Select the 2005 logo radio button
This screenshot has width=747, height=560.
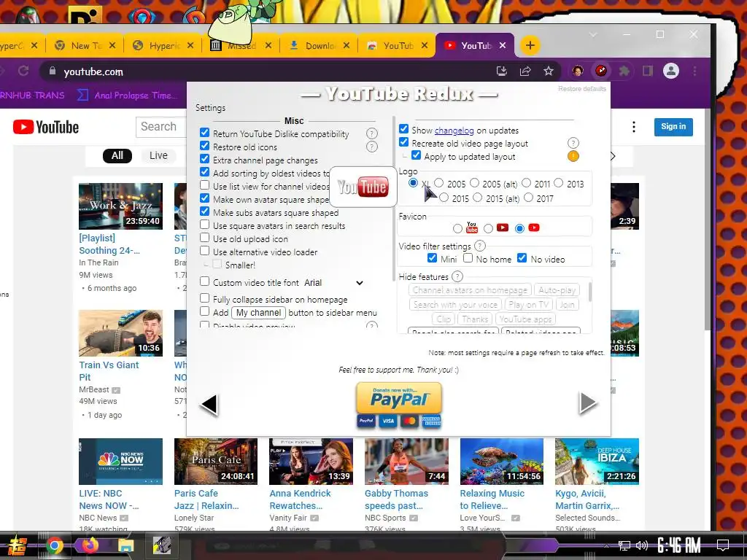[x=438, y=183]
